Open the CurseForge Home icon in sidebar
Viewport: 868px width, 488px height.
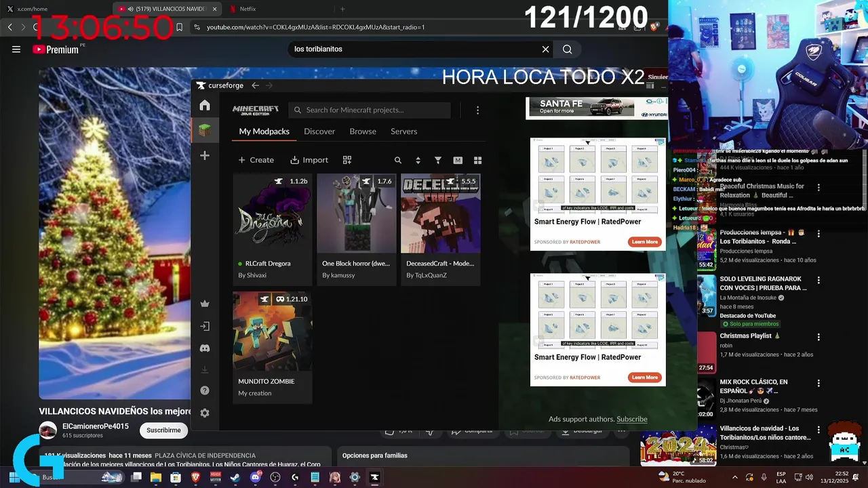(x=205, y=105)
